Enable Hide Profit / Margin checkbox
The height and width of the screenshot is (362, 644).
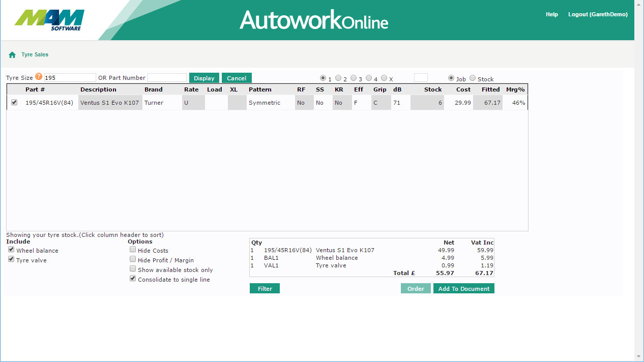coord(133,259)
